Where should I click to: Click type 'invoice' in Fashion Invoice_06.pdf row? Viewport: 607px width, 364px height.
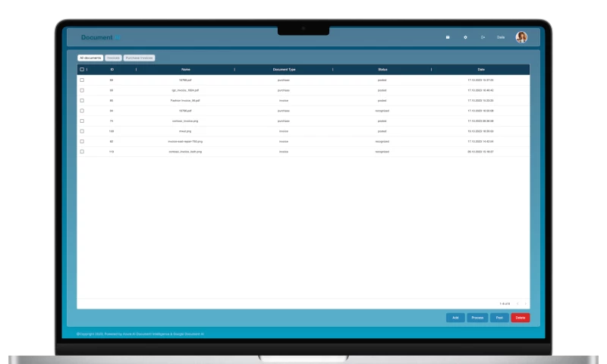pyautogui.click(x=284, y=101)
